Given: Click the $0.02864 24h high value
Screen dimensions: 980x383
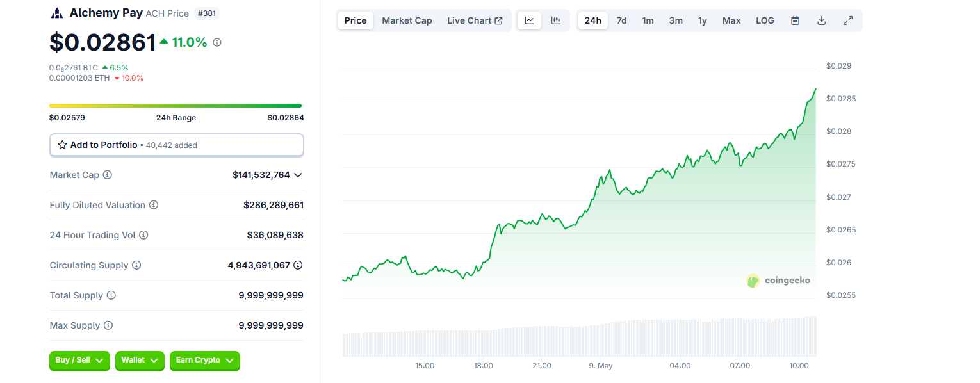Looking at the screenshot, I should pyautogui.click(x=286, y=118).
